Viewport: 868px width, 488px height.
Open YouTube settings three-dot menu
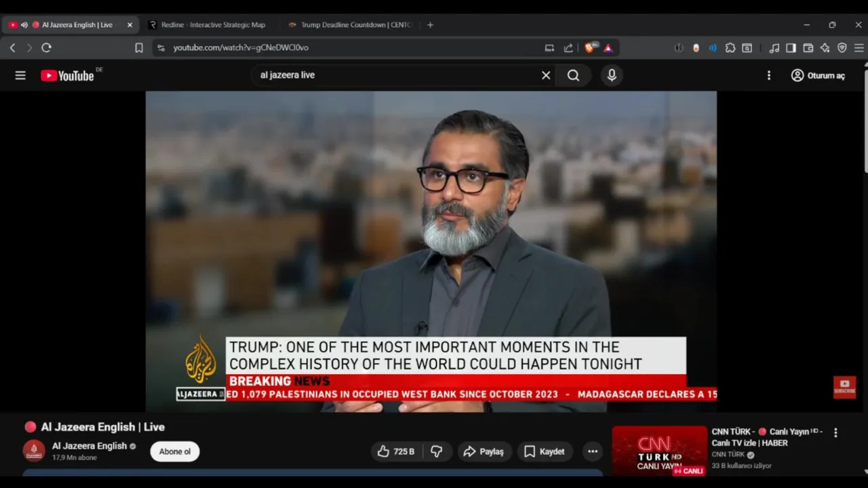pos(769,75)
